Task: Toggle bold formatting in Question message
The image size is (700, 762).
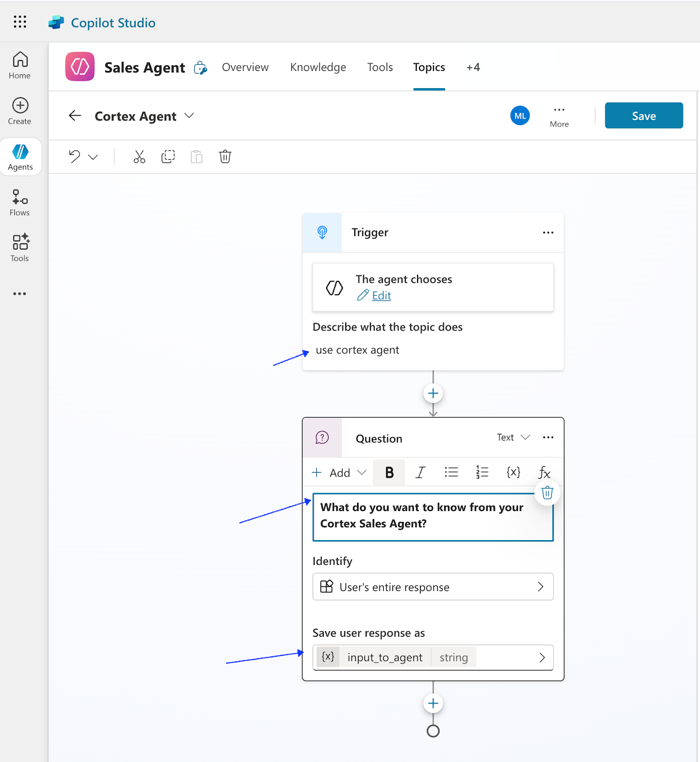Action: [x=390, y=472]
